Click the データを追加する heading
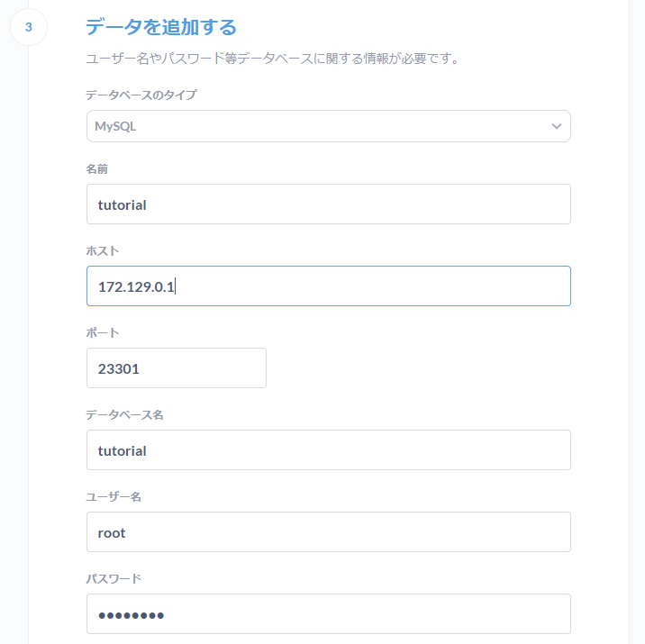Viewport: 645px width, 644px height. (x=161, y=27)
